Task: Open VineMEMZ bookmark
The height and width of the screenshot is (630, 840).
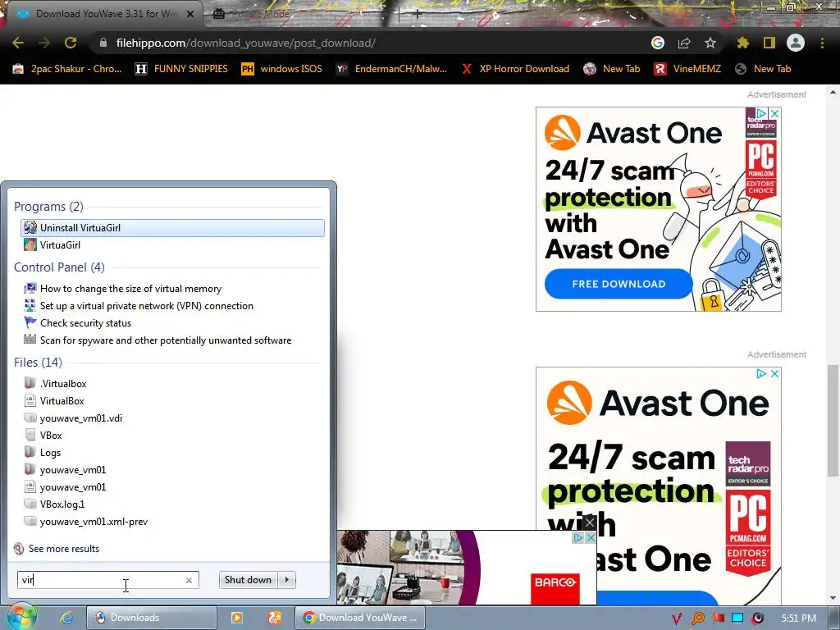Action: click(687, 69)
